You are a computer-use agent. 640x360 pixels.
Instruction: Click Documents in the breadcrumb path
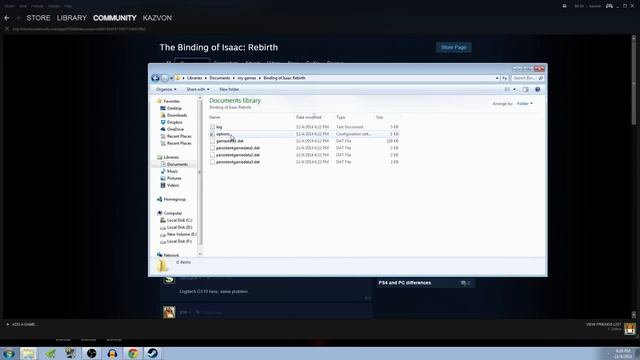(220, 78)
